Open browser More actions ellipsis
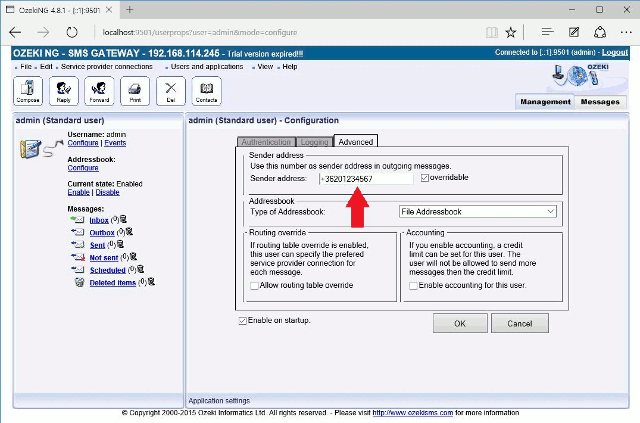The width and height of the screenshot is (640, 423). [x=626, y=32]
